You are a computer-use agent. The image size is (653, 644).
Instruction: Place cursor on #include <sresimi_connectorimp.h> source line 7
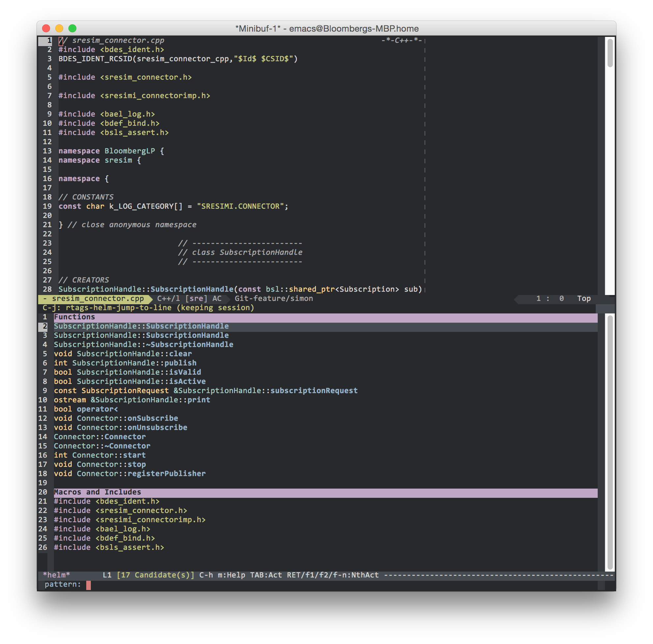[x=134, y=96]
